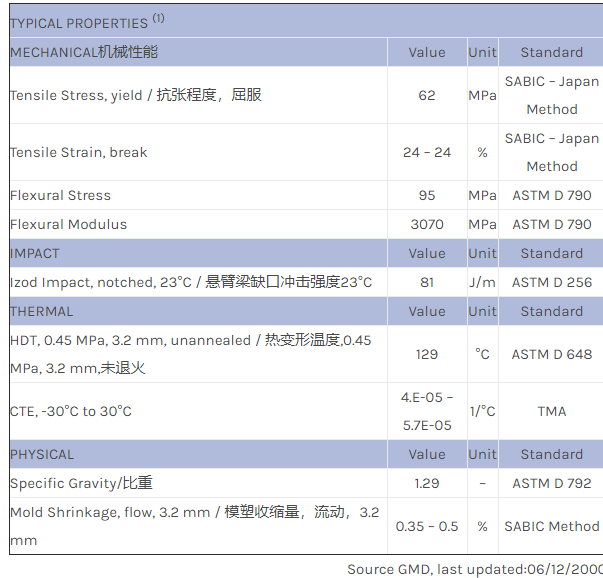The image size is (603, 578).
Task: Select the Flexural Modulus value 3070
Action: pyautogui.click(x=427, y=224)
